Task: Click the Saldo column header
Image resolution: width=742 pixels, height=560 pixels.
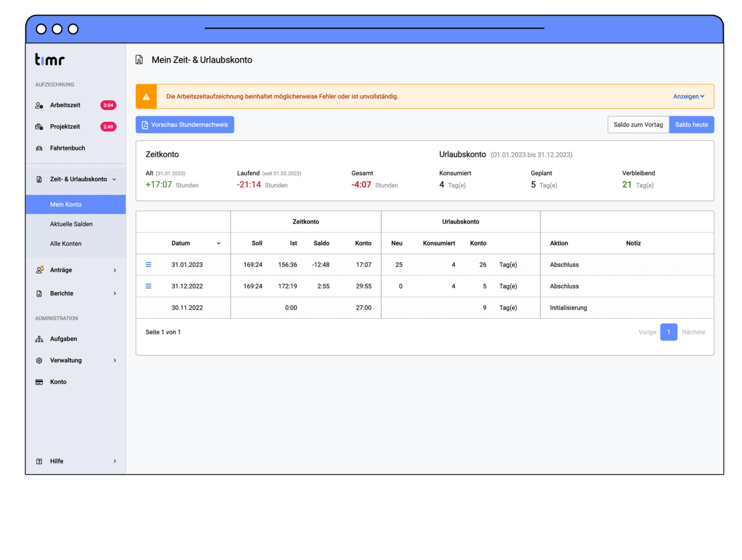Action: click(x=322, y=244)
